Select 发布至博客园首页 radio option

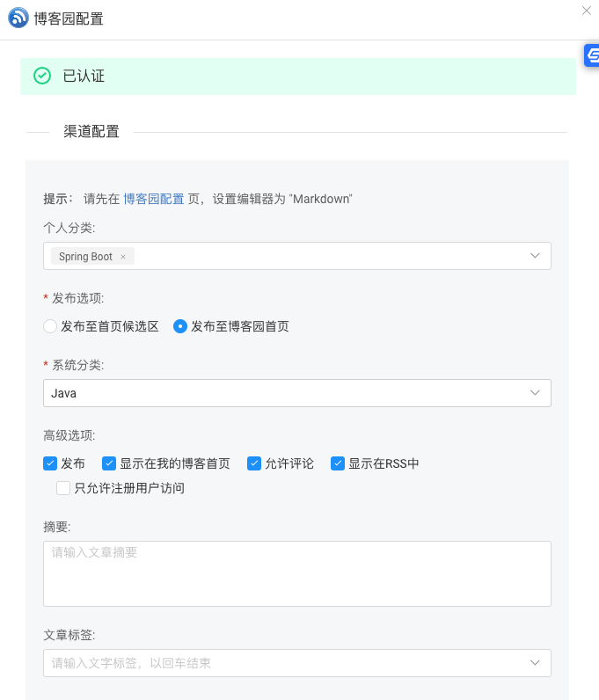click(180, 326)
